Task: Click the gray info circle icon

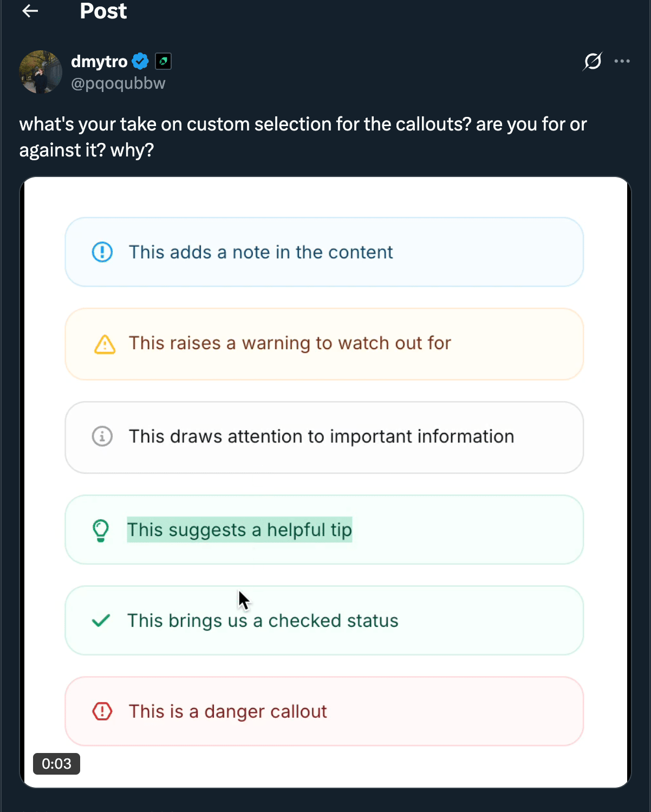Action: tap(101, 436)
